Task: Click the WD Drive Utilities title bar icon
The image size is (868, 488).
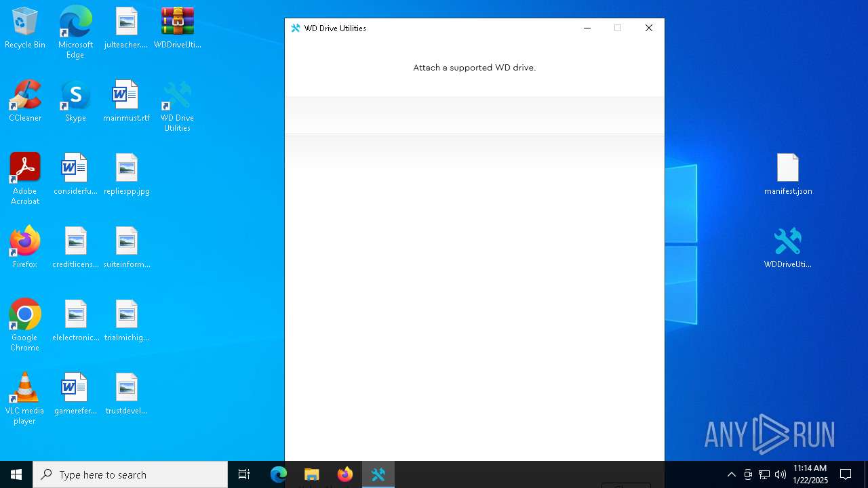Action: pos(296,28)
